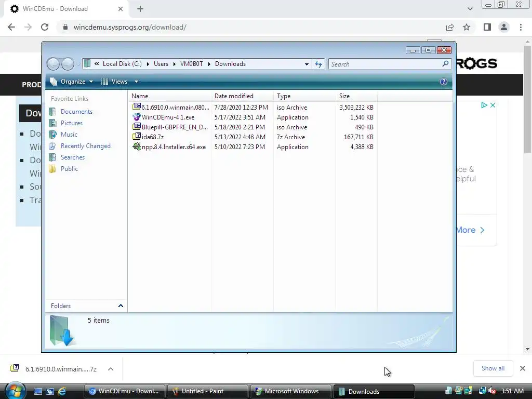Open the Chrome three-dot menu

coord(521,27)
